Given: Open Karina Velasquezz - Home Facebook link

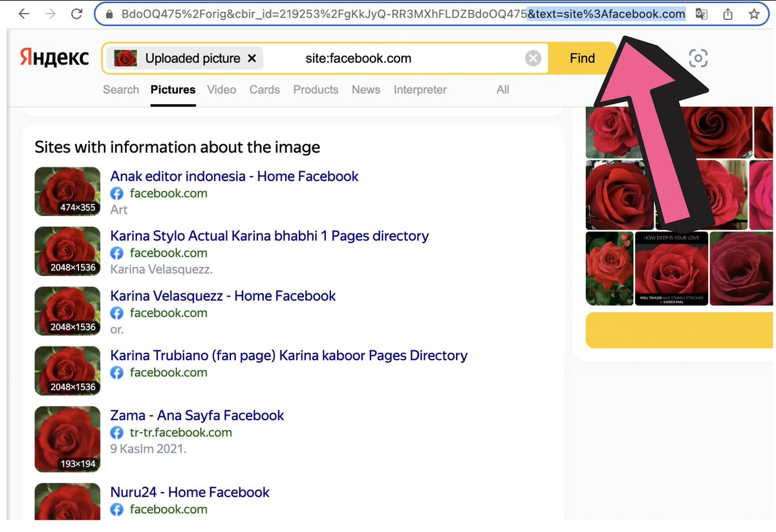Looking at the screenshot, I should (x=223, y=295).
